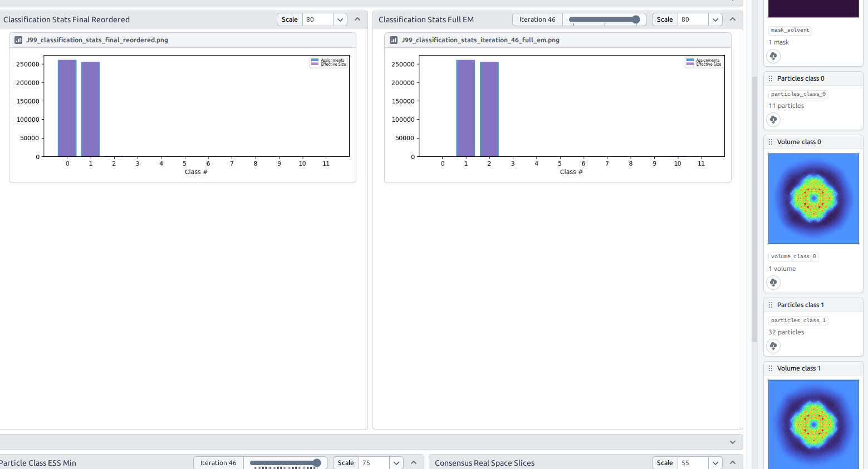Image resolution: width=868 pixels, height=469 pixels.
Task: Click chart icon beside iteration_46_full_em.png filename
Action: [394, 40]
